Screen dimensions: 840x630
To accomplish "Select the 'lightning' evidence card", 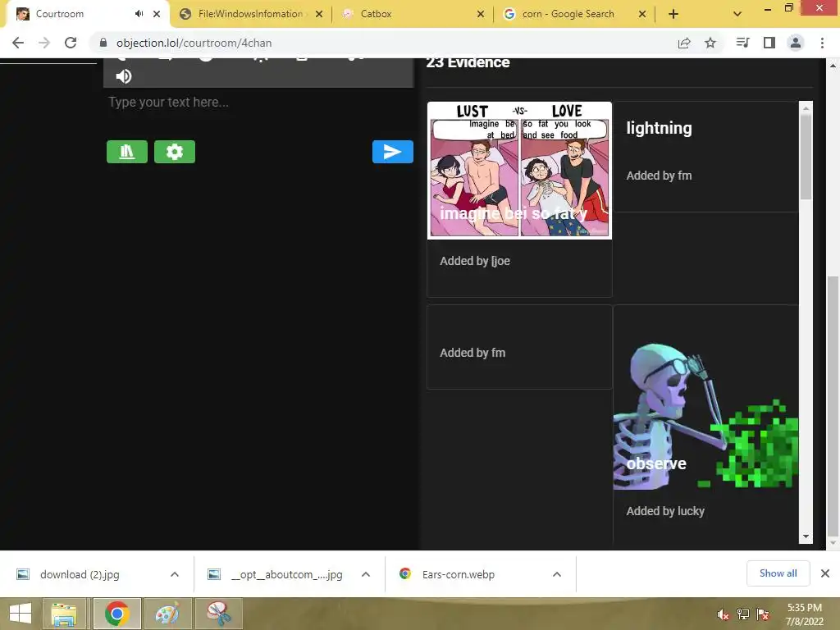I will (x=705, y=157).
